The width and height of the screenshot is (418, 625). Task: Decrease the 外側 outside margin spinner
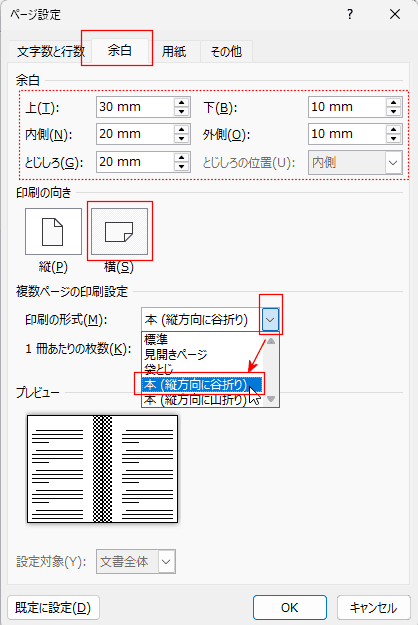[393, 139]
